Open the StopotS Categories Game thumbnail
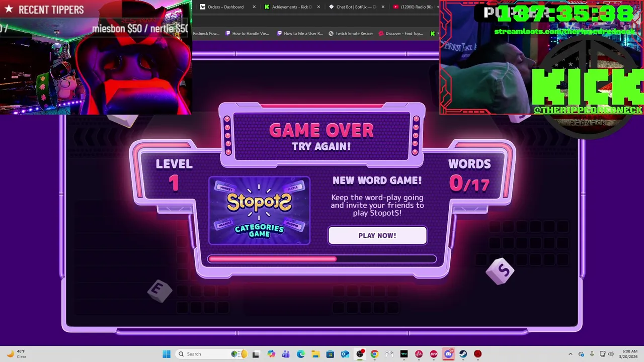 259,211
